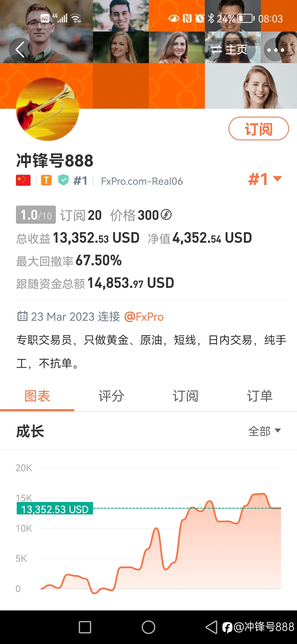Open the three-dots more menu
The image size is (297, 644).
pyautogui.click(x=276, y=50)
